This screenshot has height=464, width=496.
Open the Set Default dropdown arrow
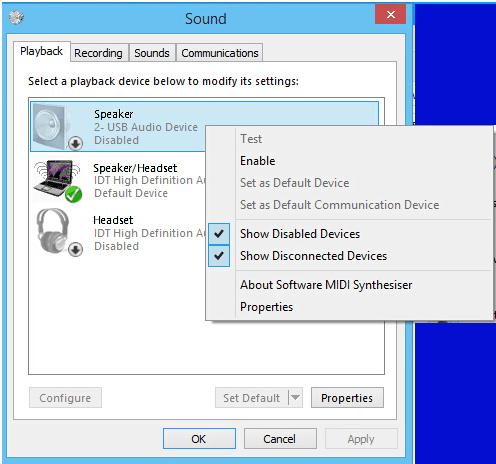[x=295, y=397]
